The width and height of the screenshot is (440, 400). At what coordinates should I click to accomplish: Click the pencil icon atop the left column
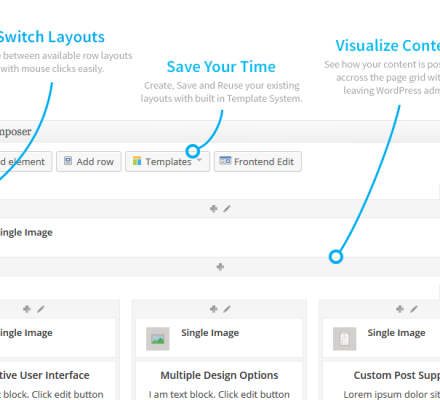(x=41, y=309)
